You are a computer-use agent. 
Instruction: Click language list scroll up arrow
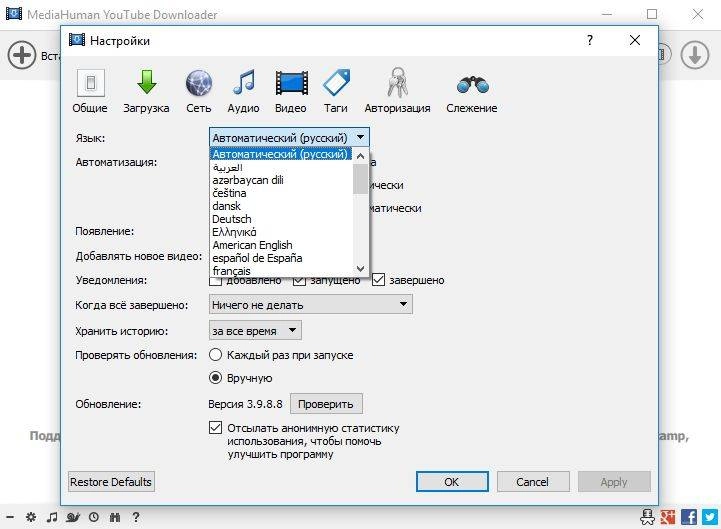(360, 156)
